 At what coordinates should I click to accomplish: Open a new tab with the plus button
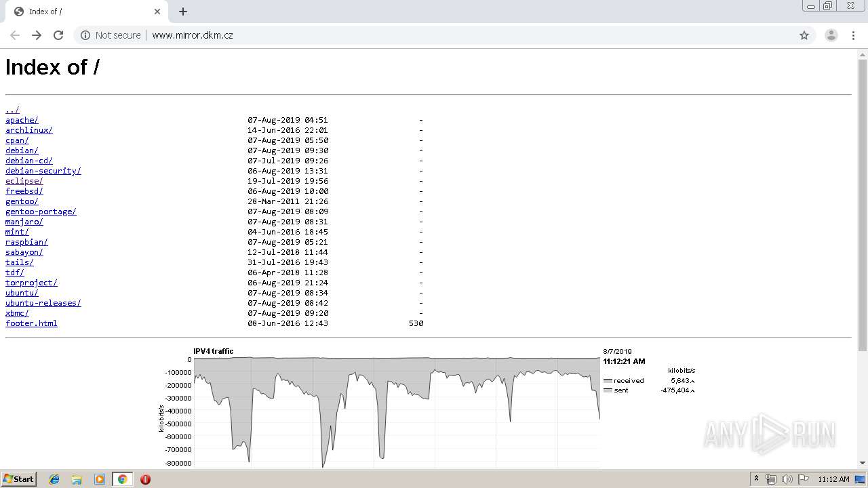point(183,12)
